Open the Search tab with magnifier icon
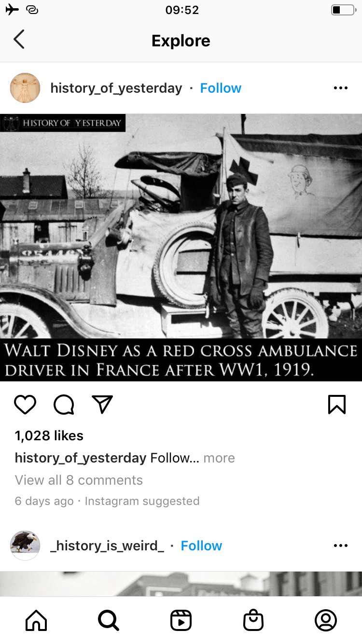 pos(109,620)
